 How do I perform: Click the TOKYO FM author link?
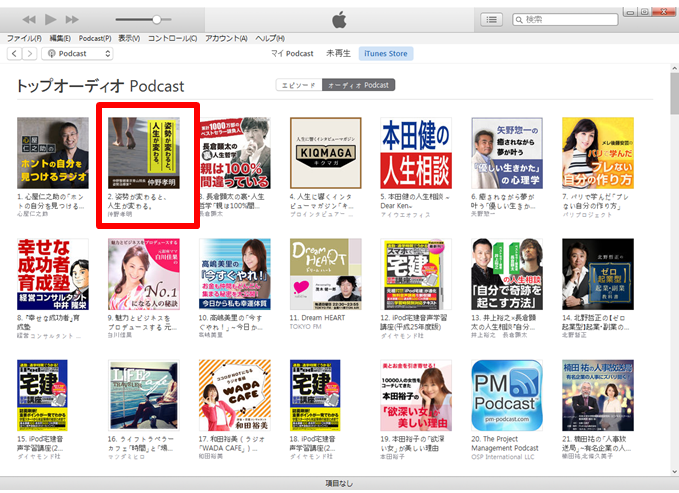click(305, 327)
